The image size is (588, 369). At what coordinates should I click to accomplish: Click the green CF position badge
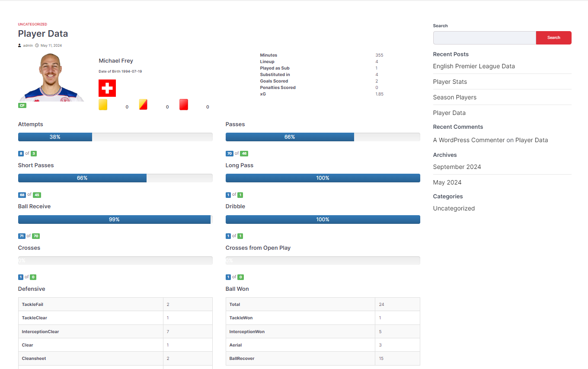click(22, 105)
